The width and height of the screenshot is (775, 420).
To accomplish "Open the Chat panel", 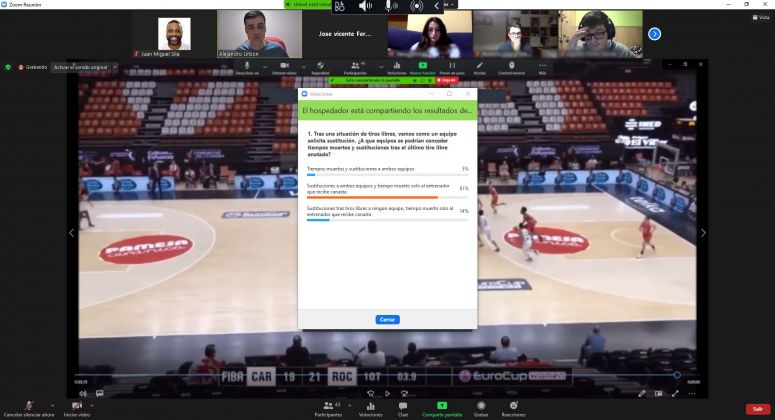I will click(x=402, y=409).
